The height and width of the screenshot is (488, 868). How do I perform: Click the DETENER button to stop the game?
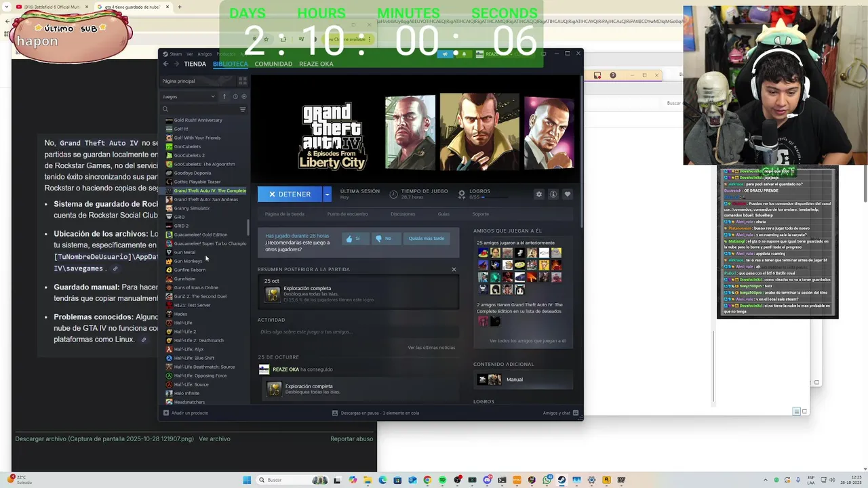[290, 194]
